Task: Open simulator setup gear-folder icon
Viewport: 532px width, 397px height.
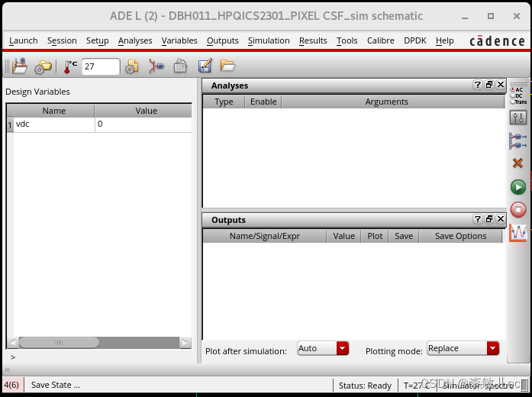Action: [43, 66]
